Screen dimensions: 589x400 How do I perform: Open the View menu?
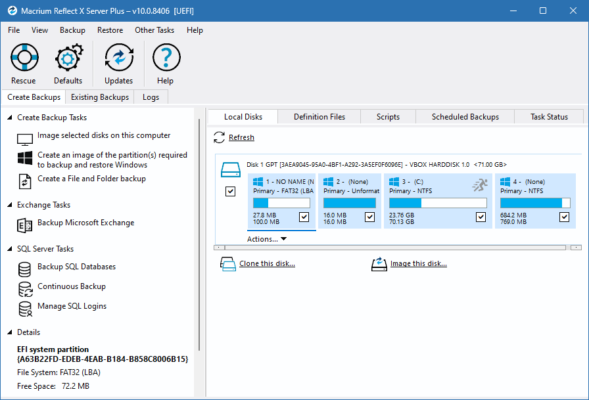click(x=39, y=30)
